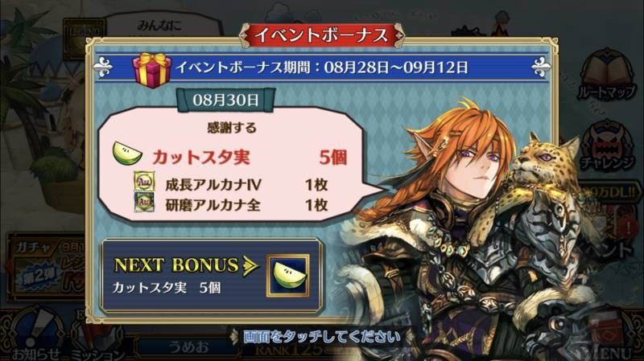Open the ルートマップ book icon
This screenshot has width=644, height=361.
click(x=606, y=76)
